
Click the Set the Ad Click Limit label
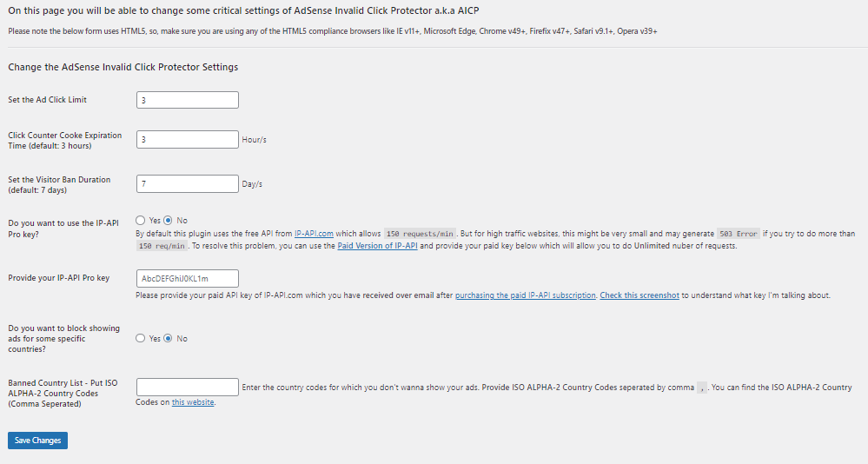coord(48,100)
